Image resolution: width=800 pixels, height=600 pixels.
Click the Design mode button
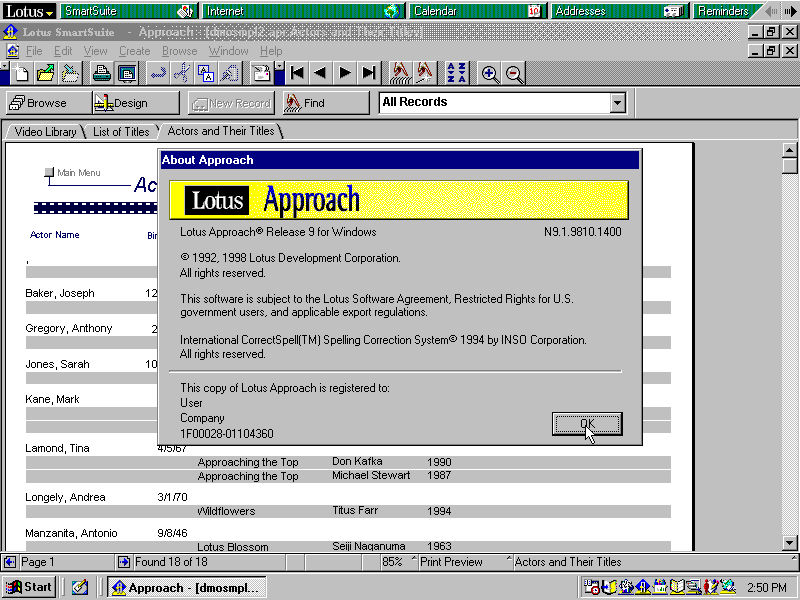pyautogui.click(x=136, y=103)
